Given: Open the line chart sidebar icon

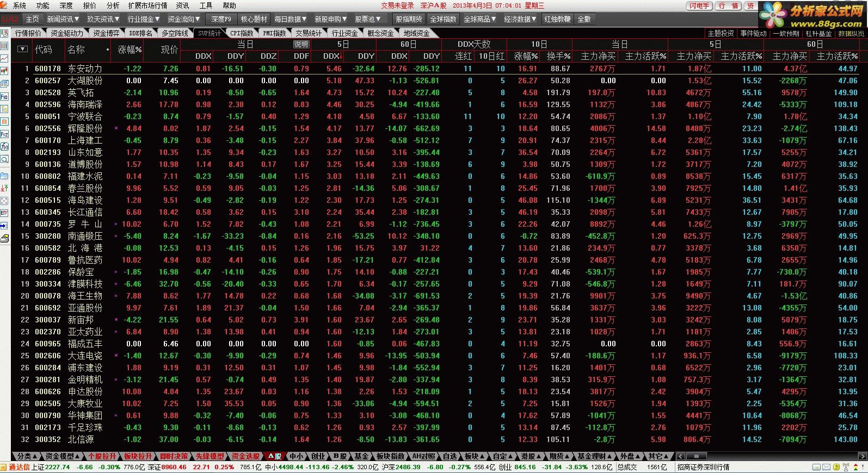Looking at the screenshot, I should tap(4, 59).
